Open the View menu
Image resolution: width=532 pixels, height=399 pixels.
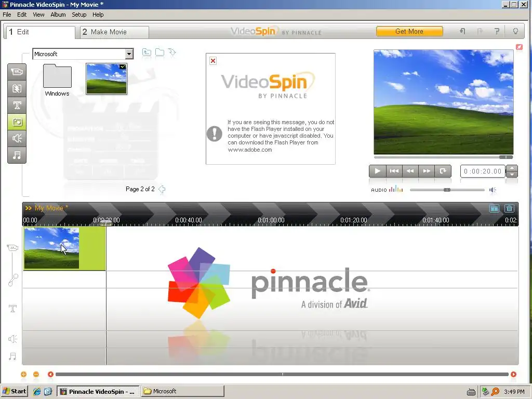point(38,15)
